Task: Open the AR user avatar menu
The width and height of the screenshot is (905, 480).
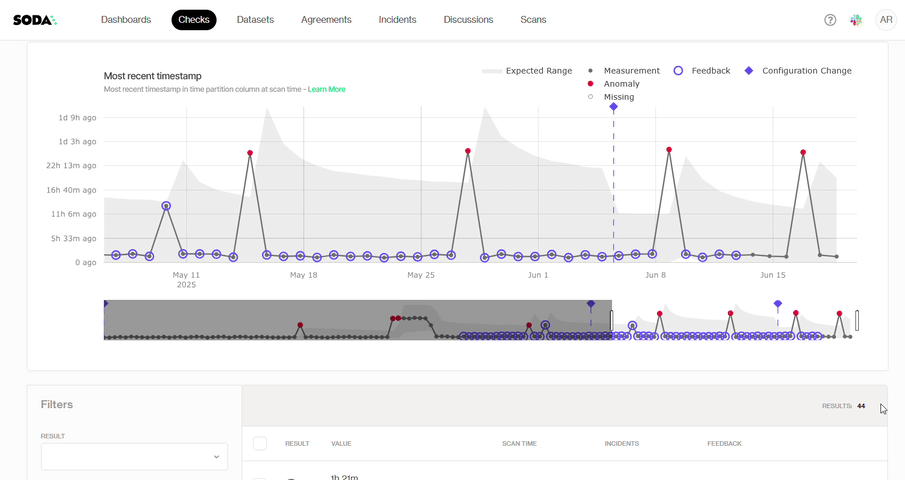Action: pyautogui.click(x=886, y=20)
